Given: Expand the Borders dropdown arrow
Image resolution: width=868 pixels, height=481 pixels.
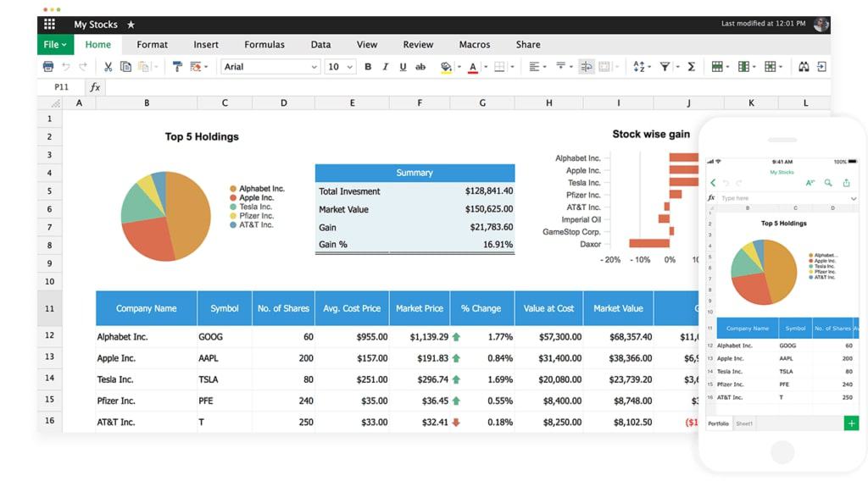Looking at the screenshot, I should 512,67.
